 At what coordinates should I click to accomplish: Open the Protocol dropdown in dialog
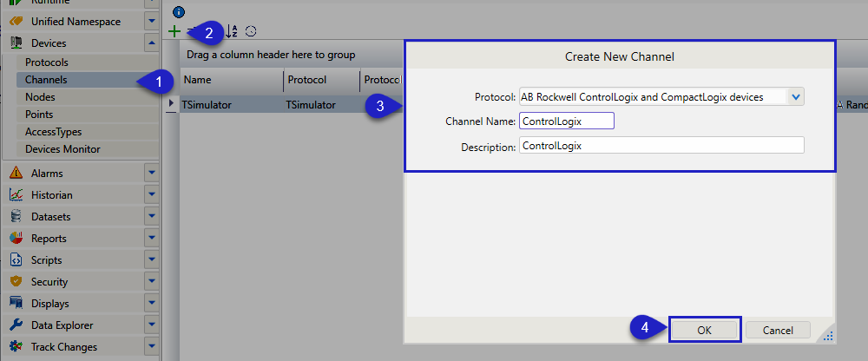796,97
